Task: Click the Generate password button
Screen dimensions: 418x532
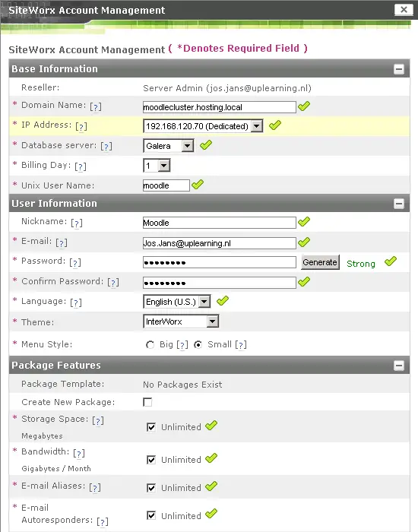Action: click(320, 262)
